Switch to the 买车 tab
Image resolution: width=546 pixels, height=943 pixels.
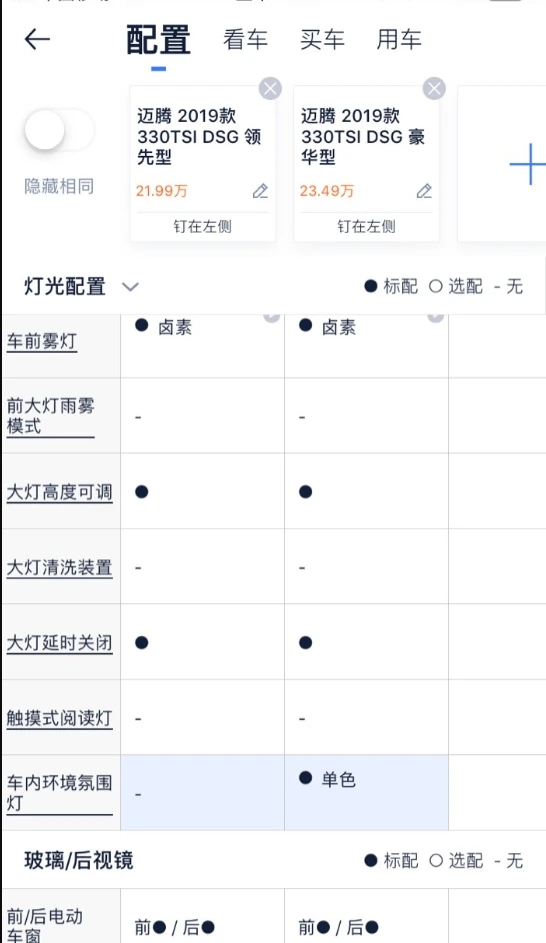pyautogui.click(x=322, y=40)
